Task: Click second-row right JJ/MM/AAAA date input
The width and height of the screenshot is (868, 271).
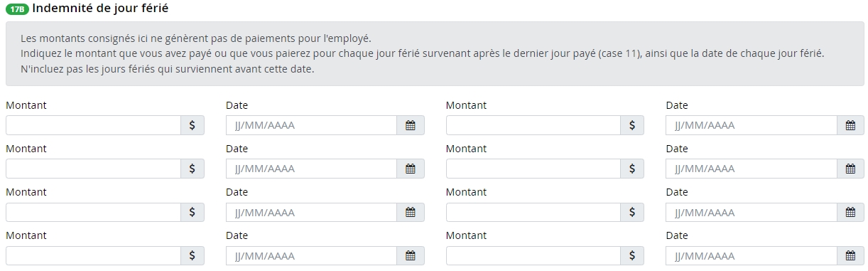Action: [x=752, y=169]
